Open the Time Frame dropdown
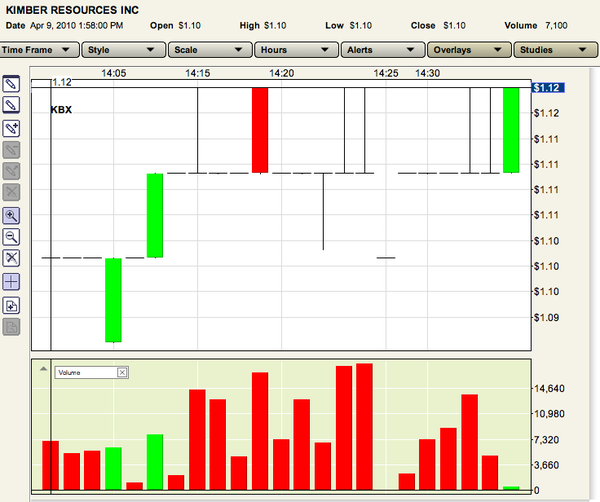Image resolution: width=600 pixels, height=502 pixels. [39, 50]
